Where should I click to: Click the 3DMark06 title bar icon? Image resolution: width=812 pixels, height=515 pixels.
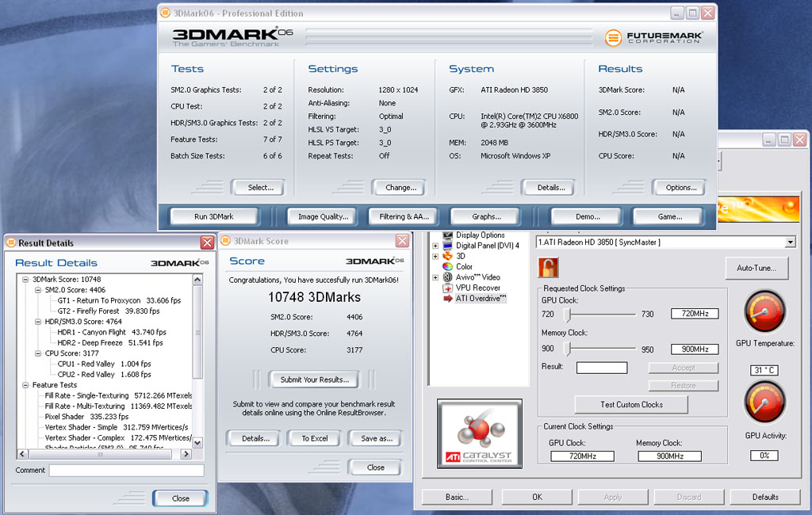(x=165, y=13)
